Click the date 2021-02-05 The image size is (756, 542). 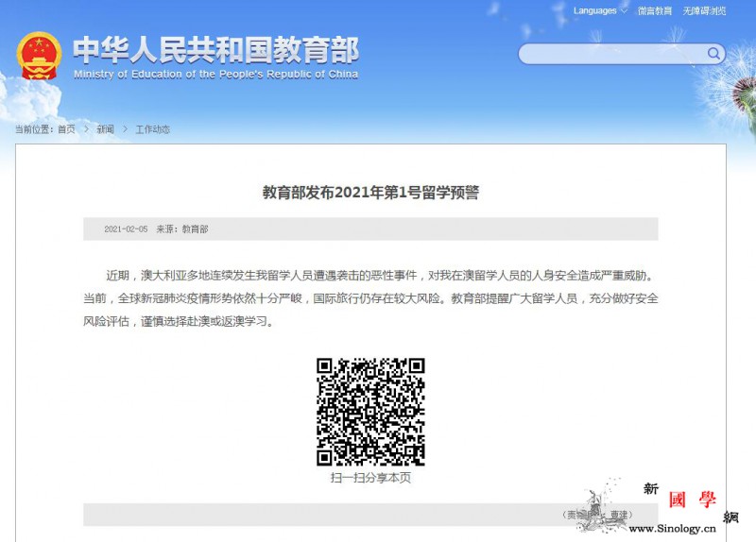click(x=126, y=229)
